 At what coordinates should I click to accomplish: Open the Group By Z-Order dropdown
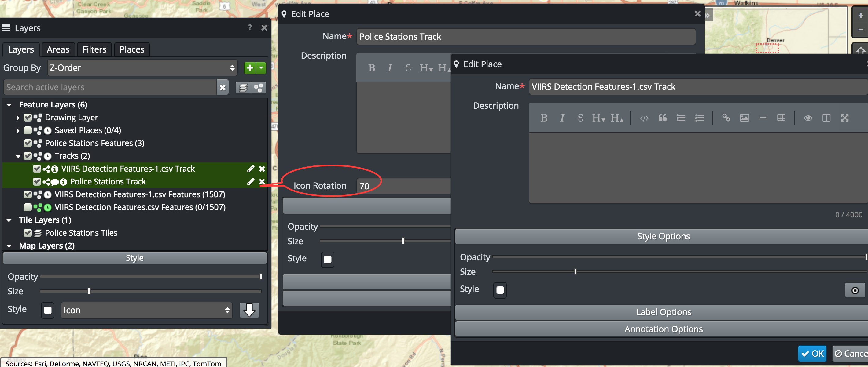(142, 68)
